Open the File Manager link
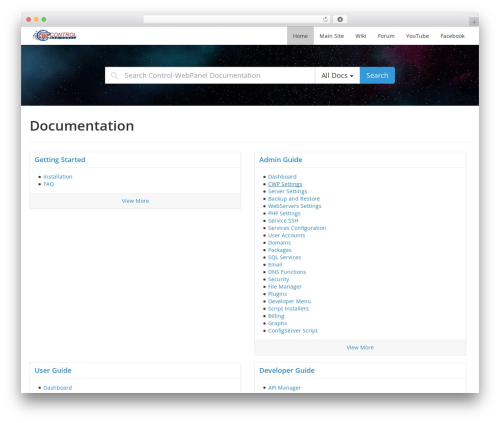Image resolution: width=500 pixels, height=423 pixels. [285, 287]
